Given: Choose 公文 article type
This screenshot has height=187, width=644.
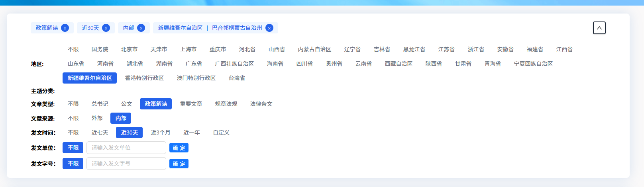Looking at the screenshot, I should click(x=126, y=104).
